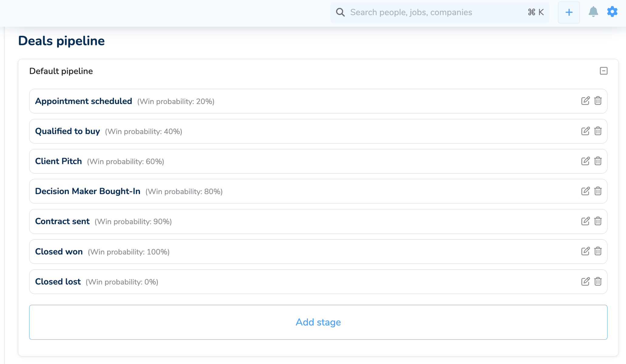626x364 pixels.
Task: Delete the Qualified to buy stage
Action: coord(598,131)
